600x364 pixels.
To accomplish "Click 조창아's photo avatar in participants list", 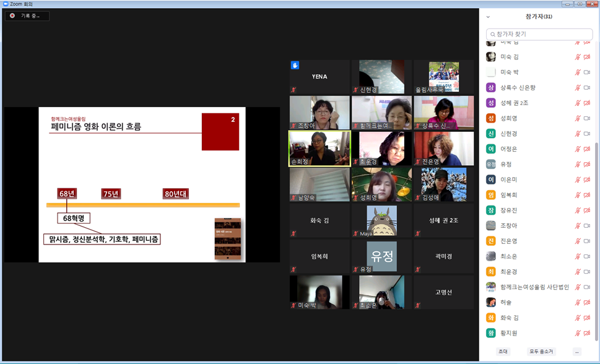I will (491, 225).
